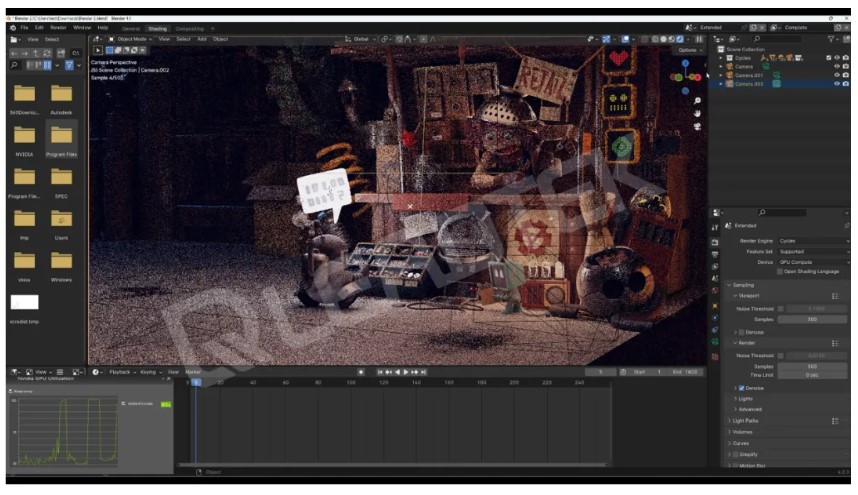
Task: Click the Options button in viewport header
Action: [x=687, y=49]
